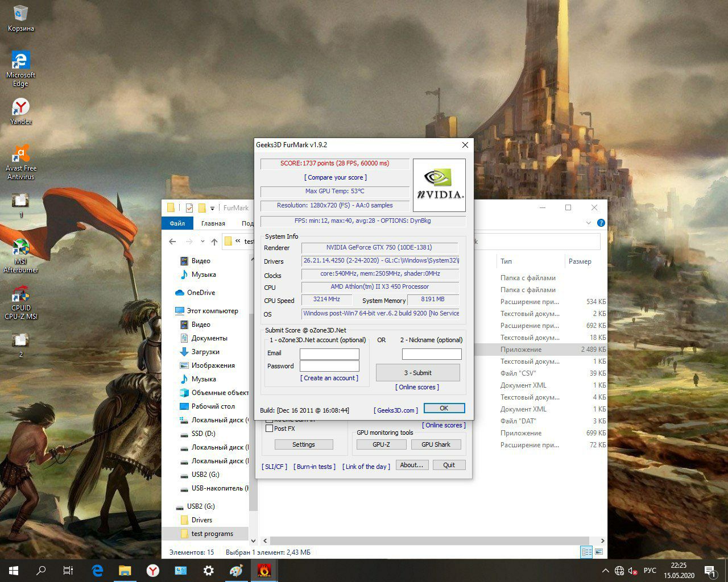
Task: Launch CPUID CPU-Z MSI shortcut
Action: click(20, 302)
